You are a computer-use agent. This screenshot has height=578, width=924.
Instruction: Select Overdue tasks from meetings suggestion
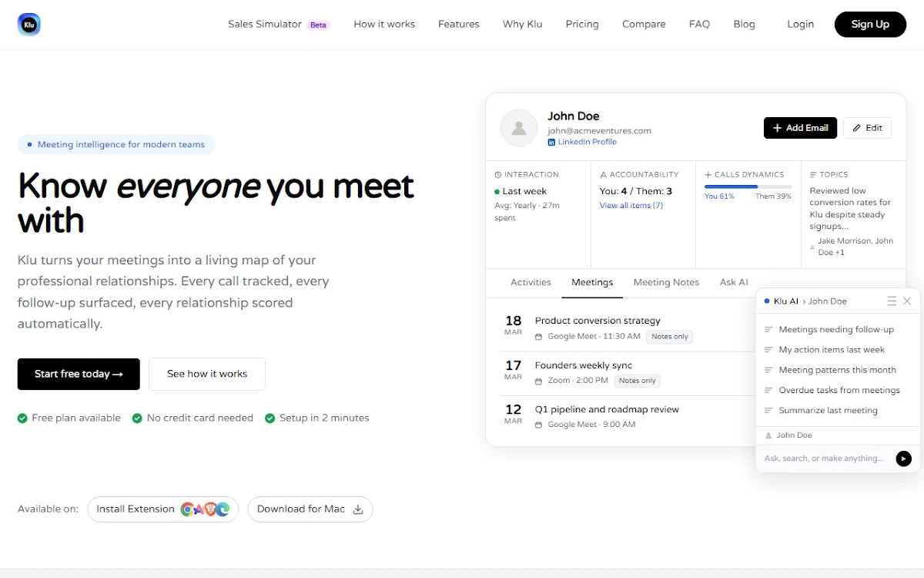[x=838, y=391]
